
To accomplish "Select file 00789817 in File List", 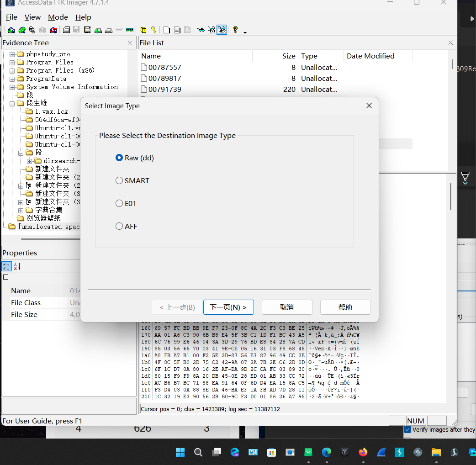I will (x=164, y=78).
